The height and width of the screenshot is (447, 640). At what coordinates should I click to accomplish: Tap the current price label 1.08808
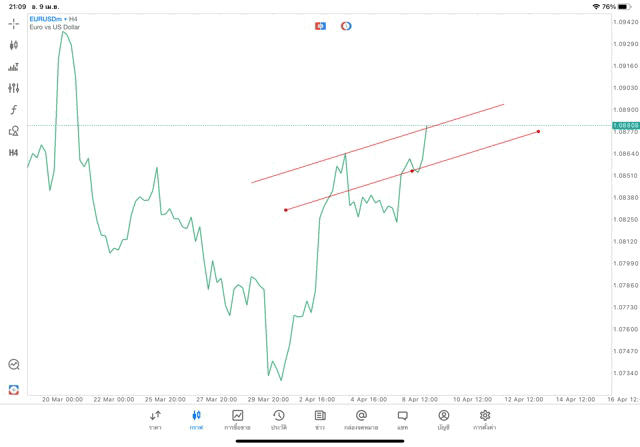(x=626, y=125)
